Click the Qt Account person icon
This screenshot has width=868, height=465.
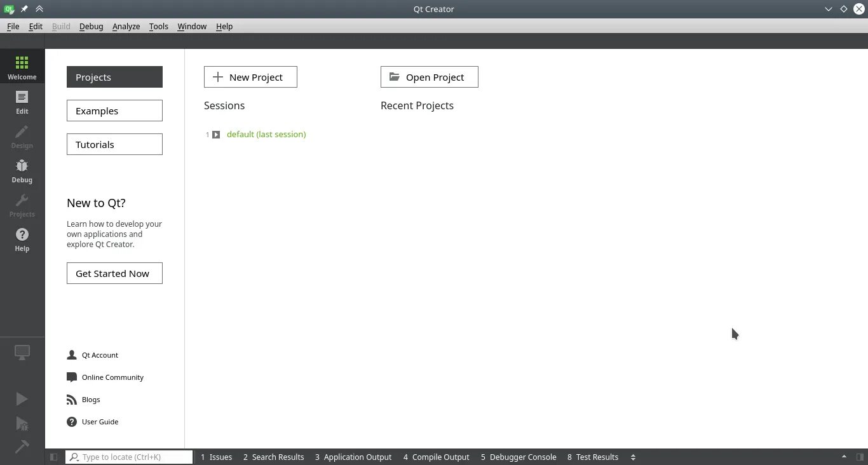72,355
